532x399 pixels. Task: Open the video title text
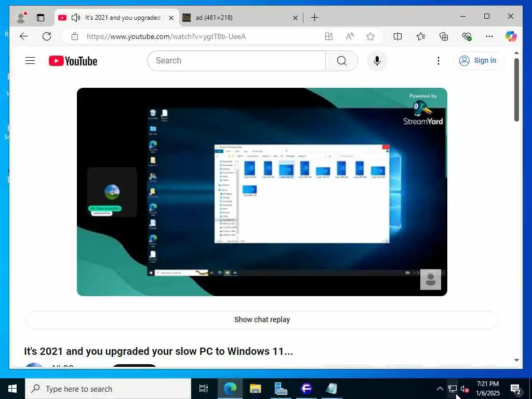[x=158, y=351]
